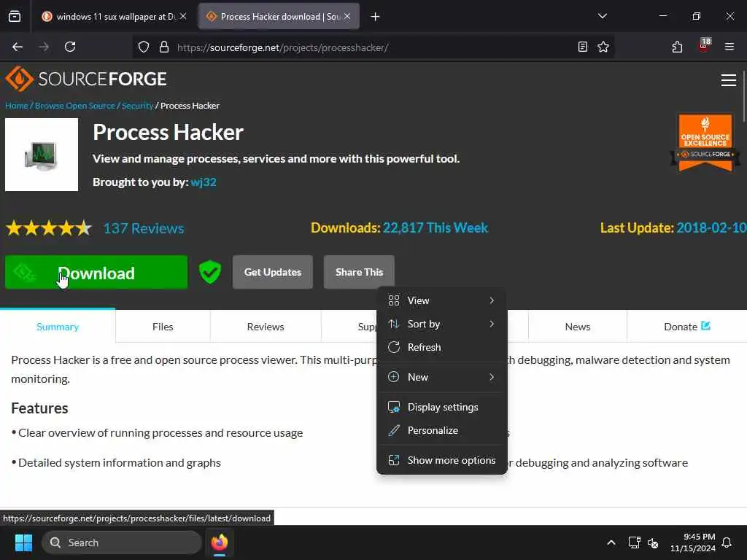Open the SourceForge hamburger site menu
This screenshot has height=560, width=747.
tap(729, 80)
